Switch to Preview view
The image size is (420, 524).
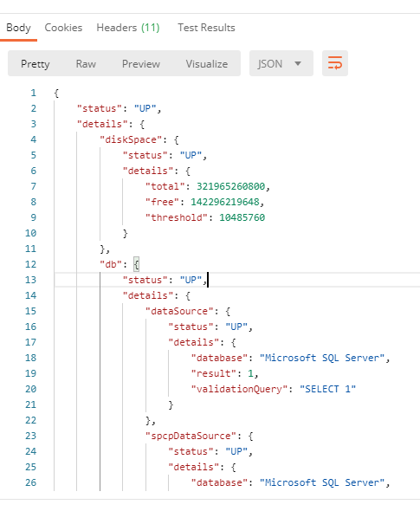140,64
